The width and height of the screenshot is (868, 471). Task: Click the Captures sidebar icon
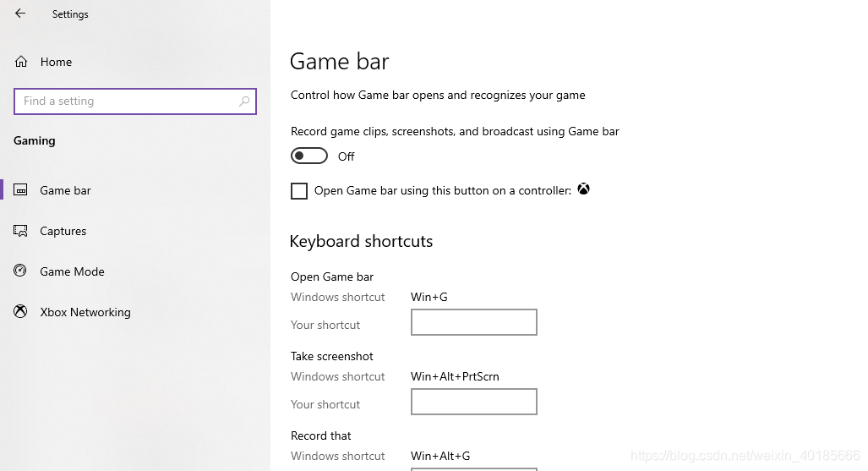pyautogui.click(x=20, y=231)
